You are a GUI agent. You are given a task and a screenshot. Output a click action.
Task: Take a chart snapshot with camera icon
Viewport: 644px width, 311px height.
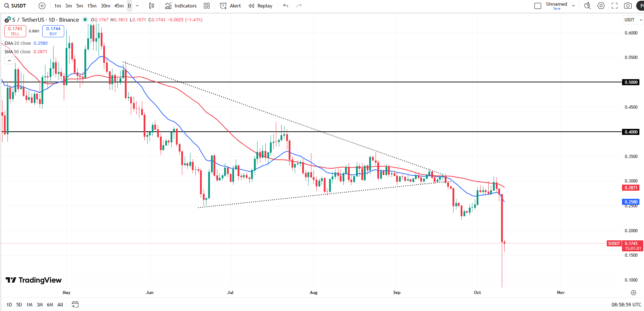pyautogui.click(x=628, y=6)
